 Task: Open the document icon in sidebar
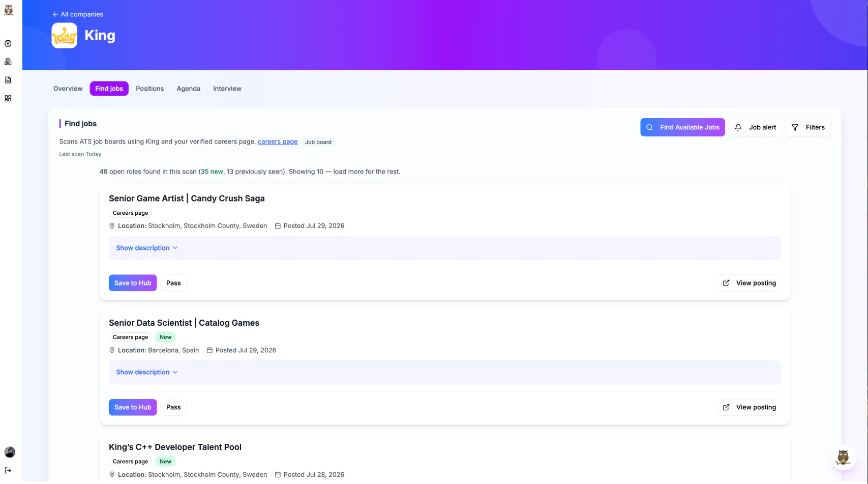pos(8,80)
